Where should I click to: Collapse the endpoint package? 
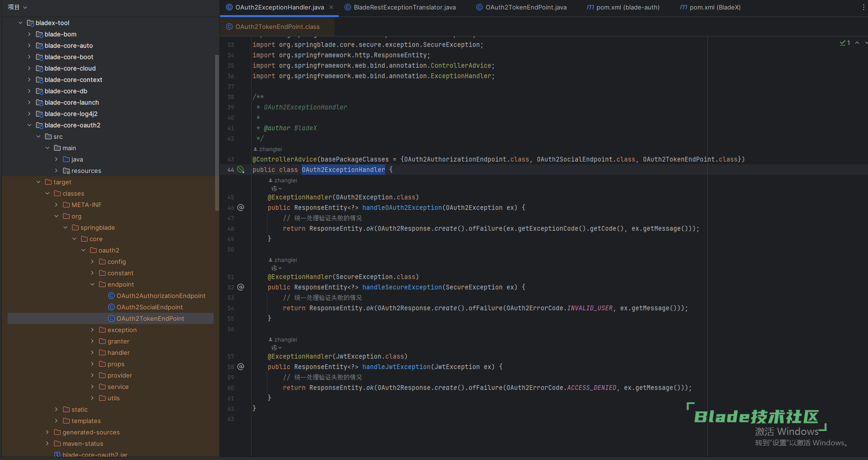coord(92,284)
